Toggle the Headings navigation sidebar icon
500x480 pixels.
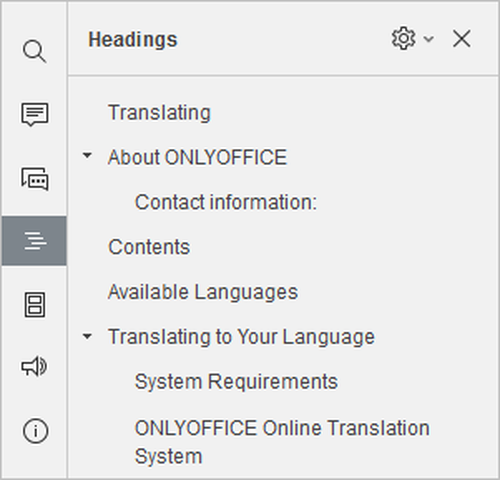[34, 241]
